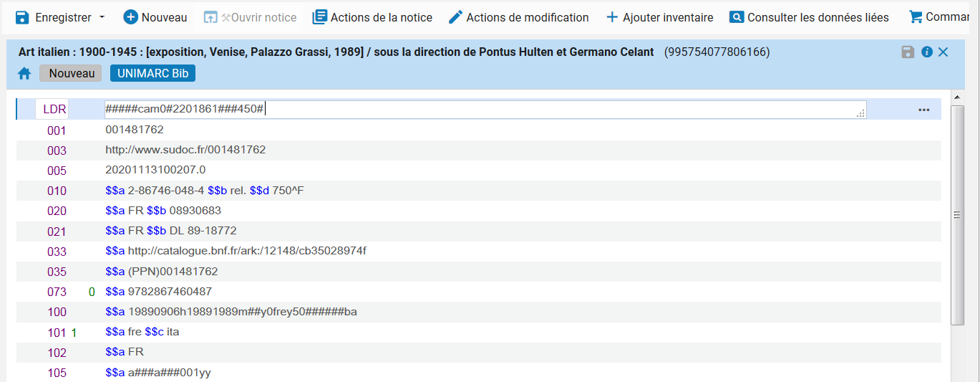Click the home icon under the title
The image size is (980, 382).
point(24,74)
